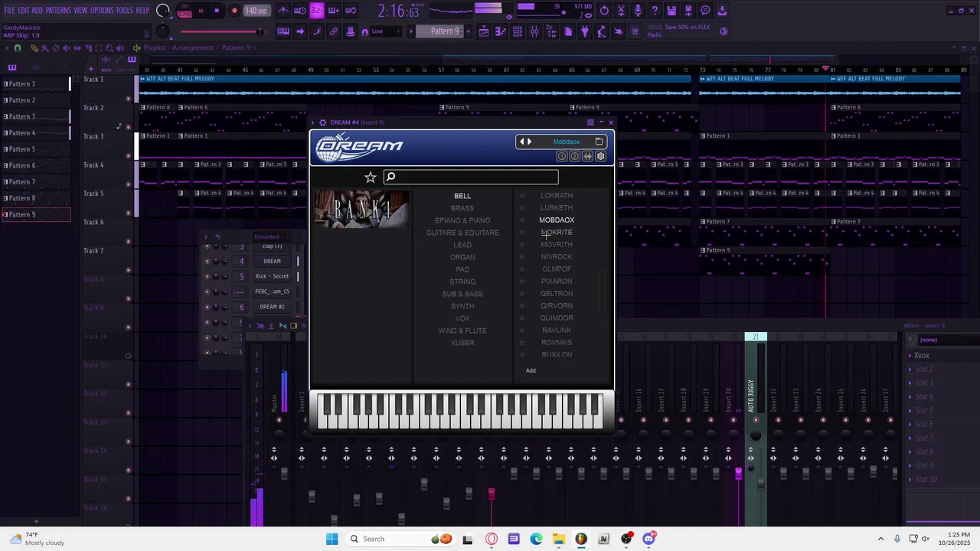Open the Playlist view icon
The height and width of the screenshot is (551, 980).
484,31
